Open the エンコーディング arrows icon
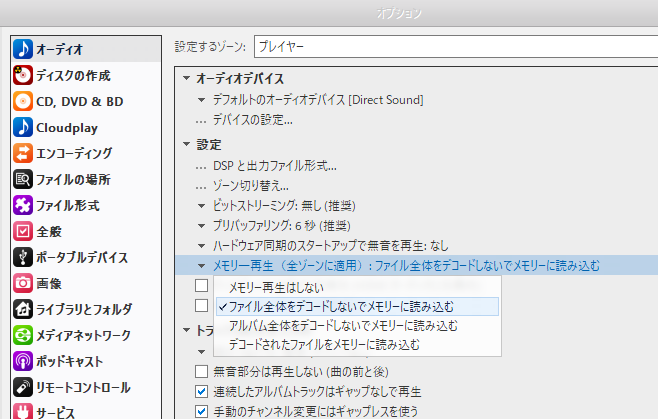 click(23, 153)
